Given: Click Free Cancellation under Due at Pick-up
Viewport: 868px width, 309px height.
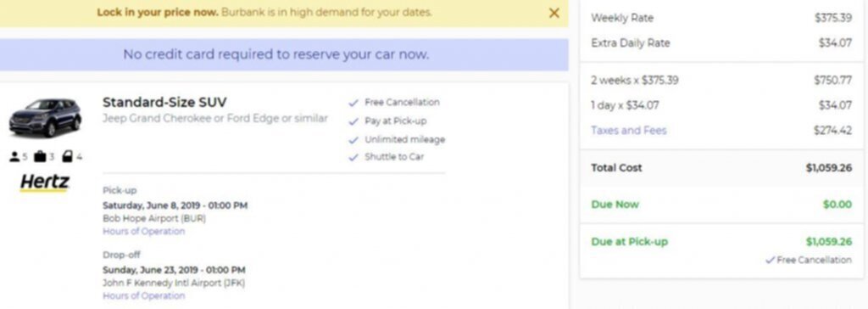Looking at the screenshot, I should tap(809, 260).
